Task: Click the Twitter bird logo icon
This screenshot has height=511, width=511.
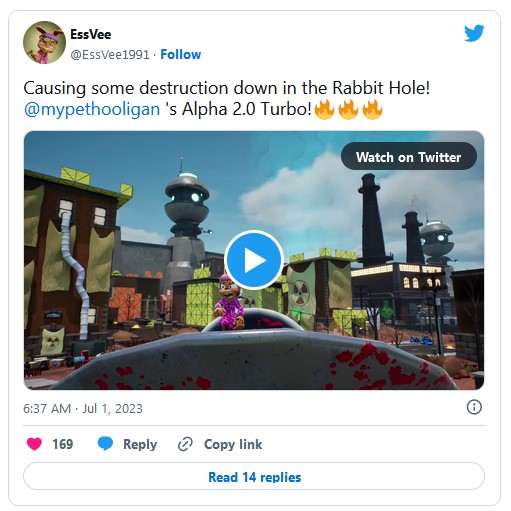Action: click(x=474, y=33)
